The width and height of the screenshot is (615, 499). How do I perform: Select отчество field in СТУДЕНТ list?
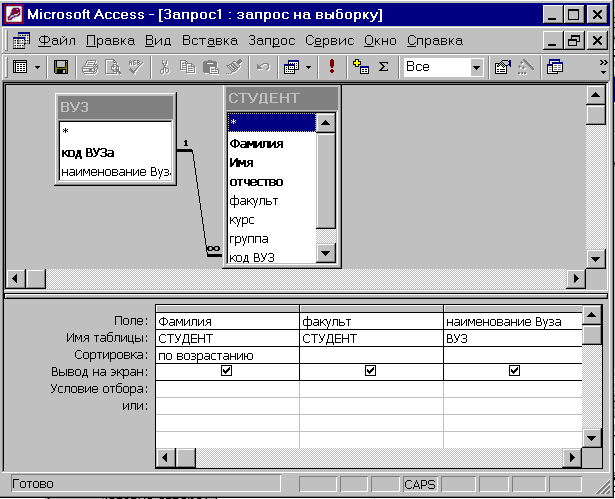click(x=271, y=182)
